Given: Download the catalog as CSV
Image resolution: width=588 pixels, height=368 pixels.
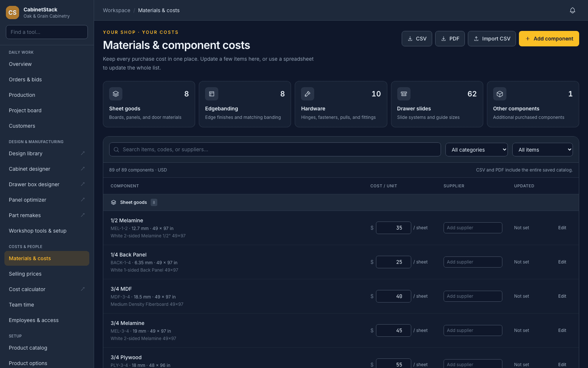Looking at the screenshot, I should (417, 39).
